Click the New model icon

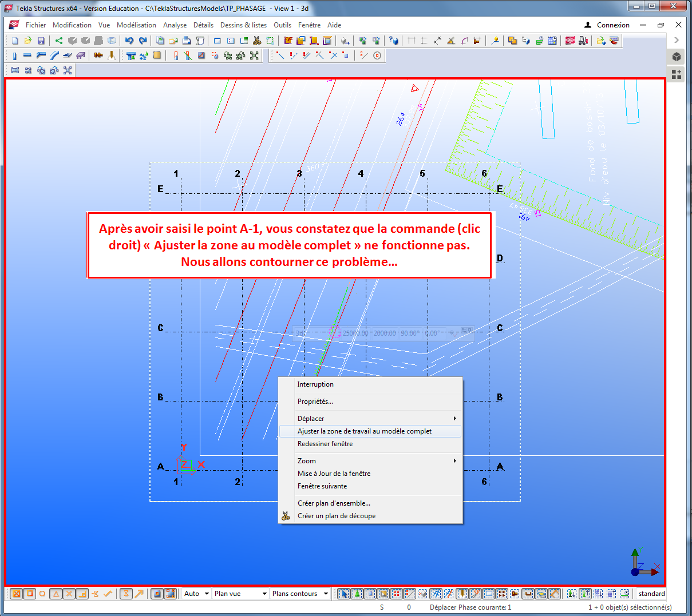click(x=15, y=41)
